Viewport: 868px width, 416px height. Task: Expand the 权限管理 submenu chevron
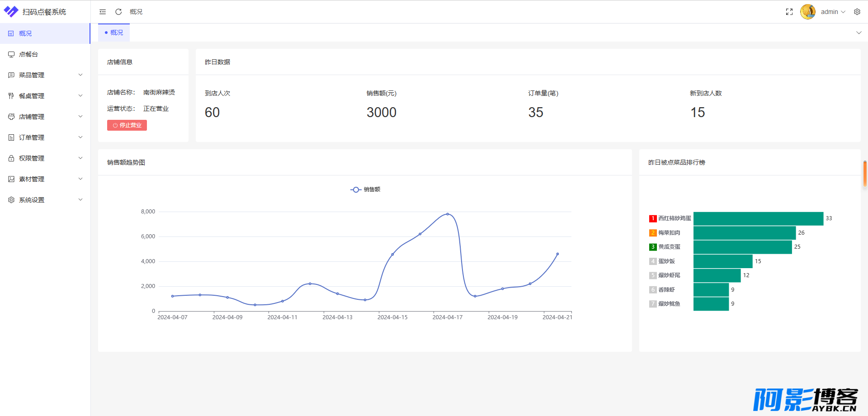80,158
